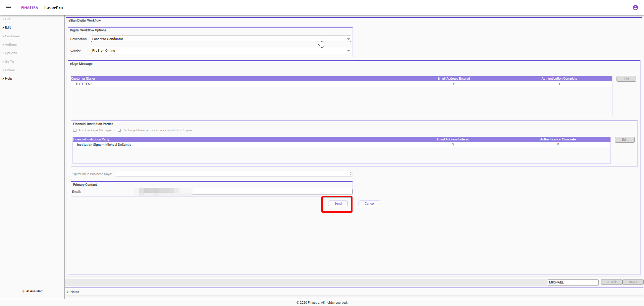This screenshot has height=306, width=644.
Task: Expand the Notes section
Action: tap(73, 292)
